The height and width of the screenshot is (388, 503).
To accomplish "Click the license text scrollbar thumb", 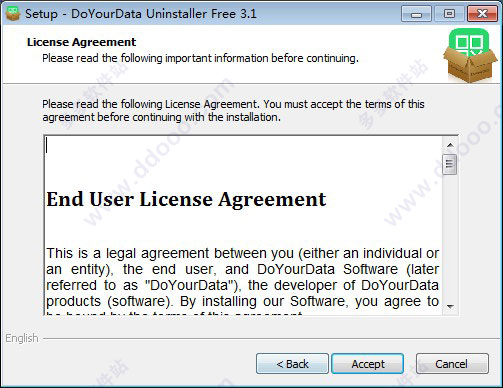I will (x=450, y=164).
